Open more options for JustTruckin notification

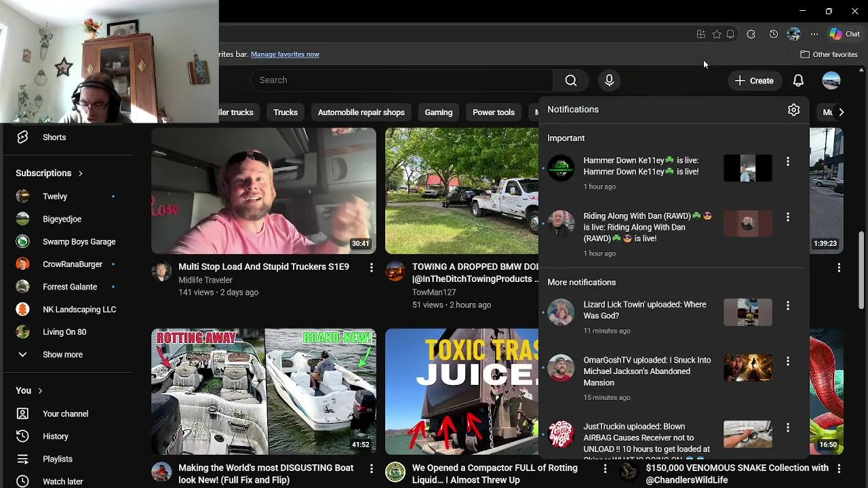(x=787, y=428)
